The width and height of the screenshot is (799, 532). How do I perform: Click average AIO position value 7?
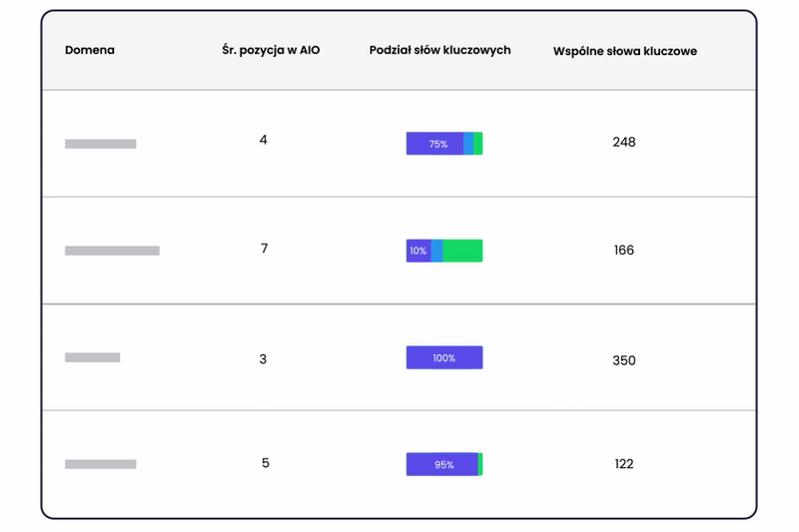(264, 249)
